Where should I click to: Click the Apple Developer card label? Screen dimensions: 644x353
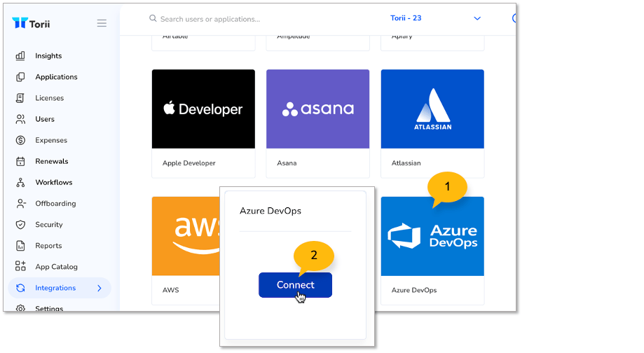(x=189, y=163)
